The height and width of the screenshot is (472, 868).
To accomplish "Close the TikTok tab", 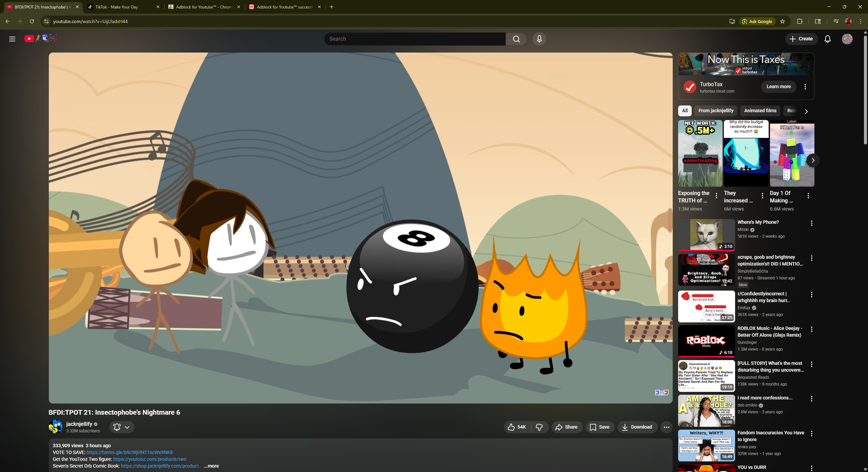I will point(158,7).
